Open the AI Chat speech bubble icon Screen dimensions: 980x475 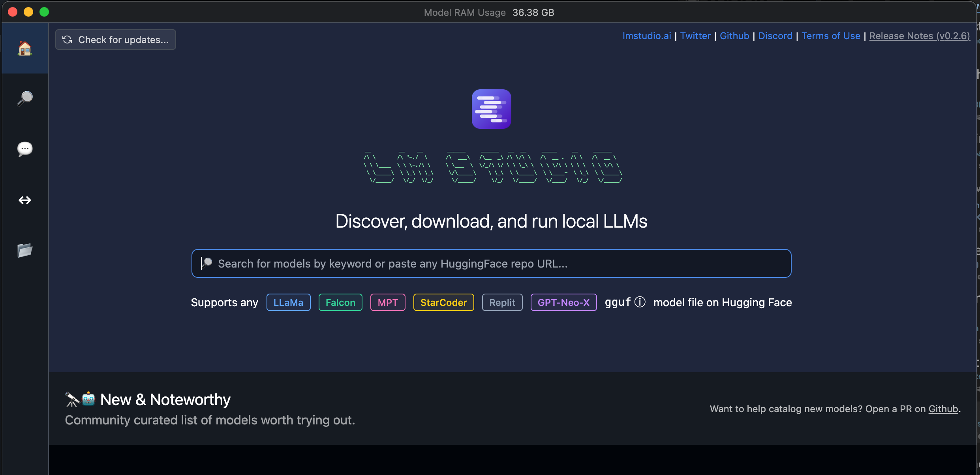pos(25,149)
